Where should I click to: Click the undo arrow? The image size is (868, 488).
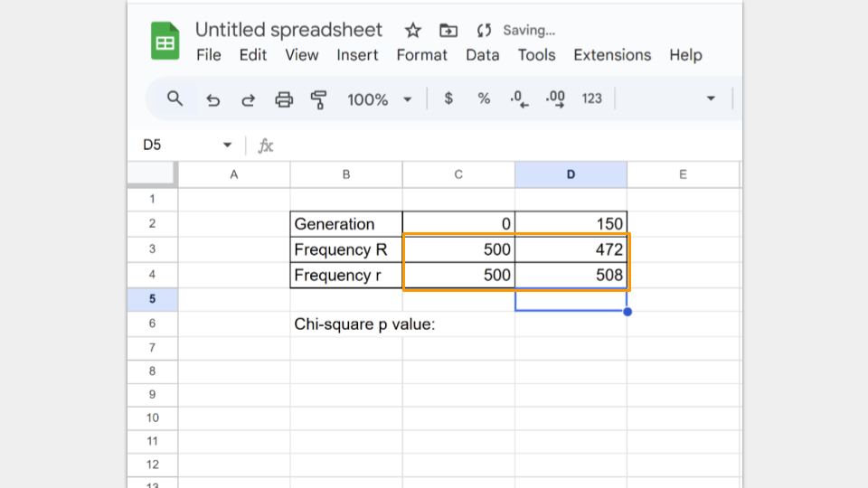pos(213,99)
